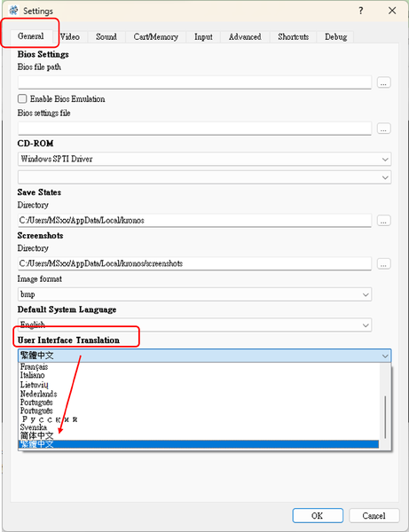Browse for Screenshots directory
Image resolution: width=409 pixels, height=532 pixels.
383,263
